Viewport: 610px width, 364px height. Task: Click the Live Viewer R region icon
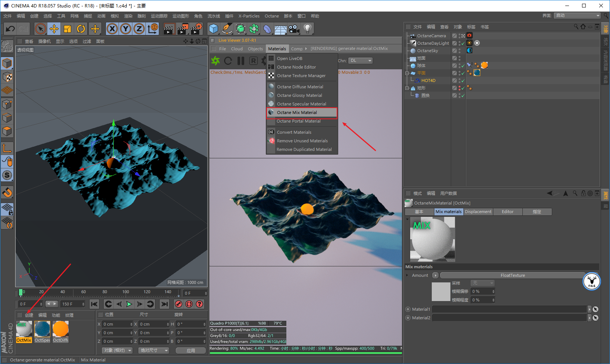[254, 61]
